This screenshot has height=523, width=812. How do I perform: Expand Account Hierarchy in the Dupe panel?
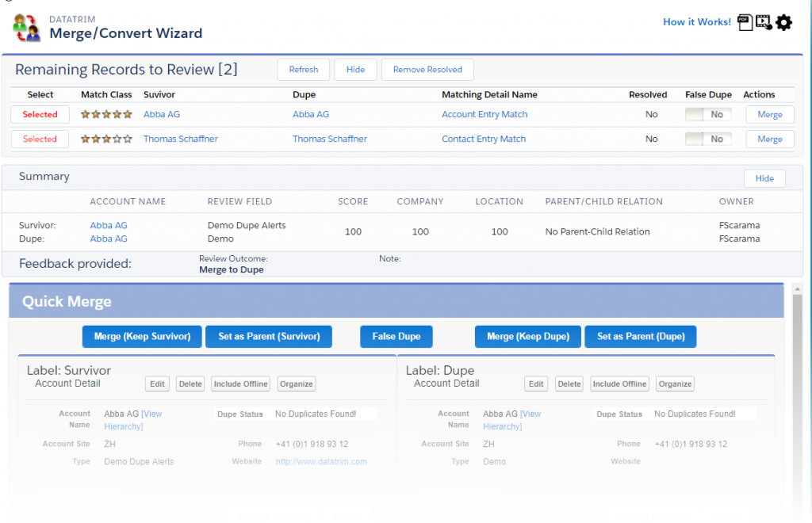[458, 491]
